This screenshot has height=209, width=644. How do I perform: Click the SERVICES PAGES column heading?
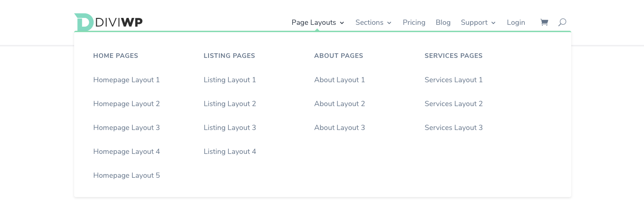[x=453, y=56]
